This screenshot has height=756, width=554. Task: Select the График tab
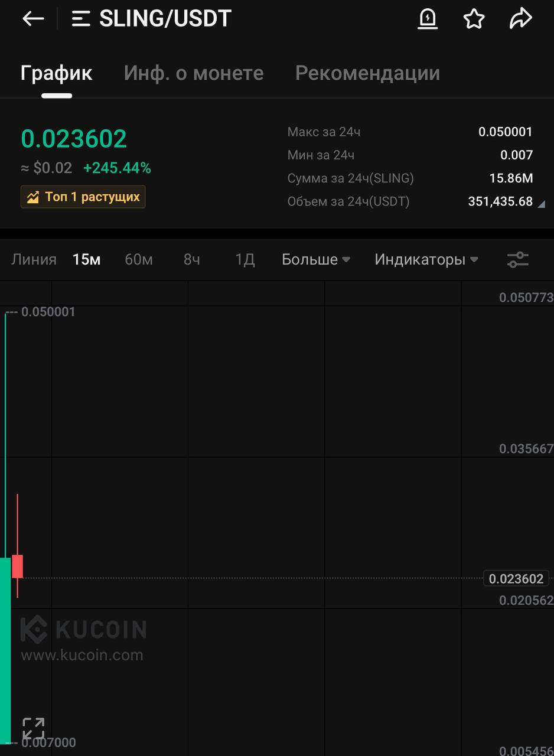click(57, 73)
